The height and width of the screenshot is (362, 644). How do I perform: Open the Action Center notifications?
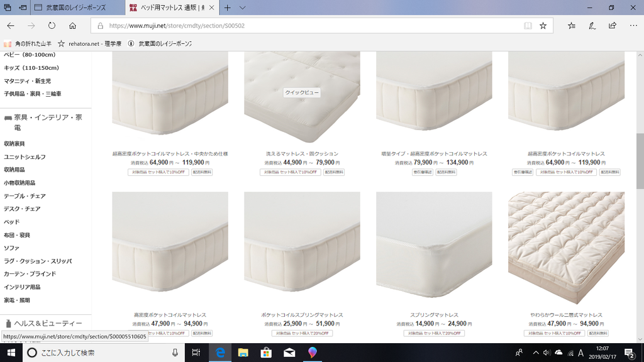[x=629, y=353]
